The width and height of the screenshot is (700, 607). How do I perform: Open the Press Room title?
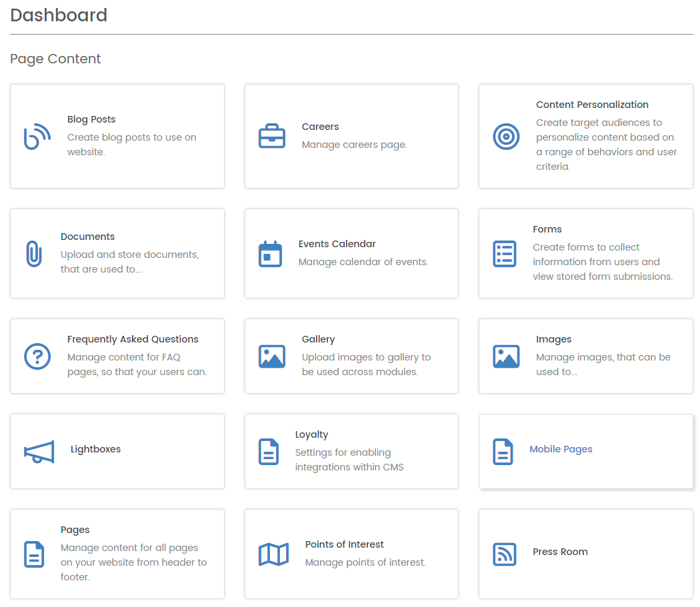[x=560, y=552]
